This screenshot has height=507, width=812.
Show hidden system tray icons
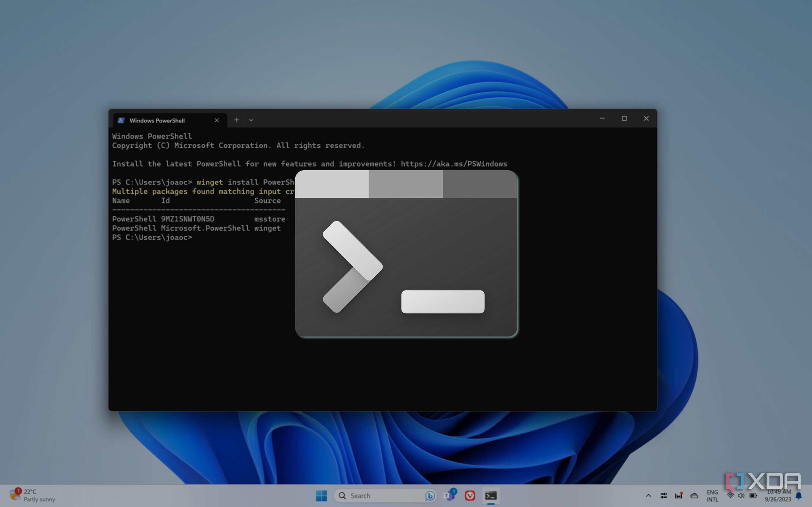(x=648, y=496)
